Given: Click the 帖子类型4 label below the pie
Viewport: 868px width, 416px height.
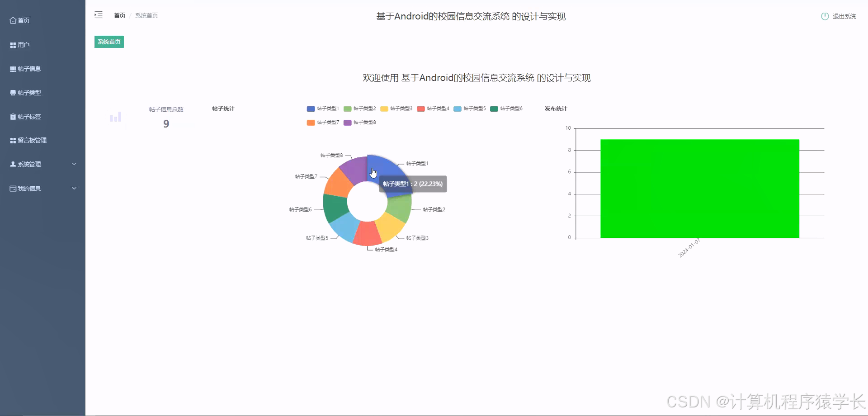Looking at the screenshot, I should [386, 250].
